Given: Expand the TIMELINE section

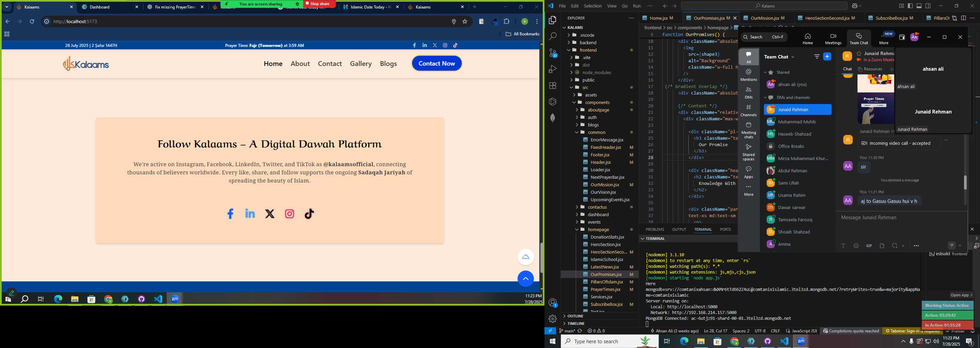Looking at the screenshot, I should coord(599,324).
